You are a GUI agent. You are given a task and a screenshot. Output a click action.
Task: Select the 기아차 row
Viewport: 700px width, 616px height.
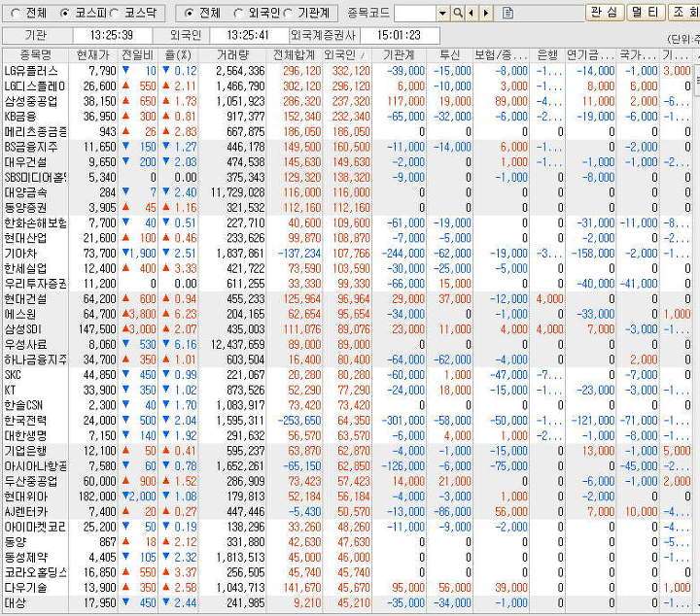click(348, 253)
